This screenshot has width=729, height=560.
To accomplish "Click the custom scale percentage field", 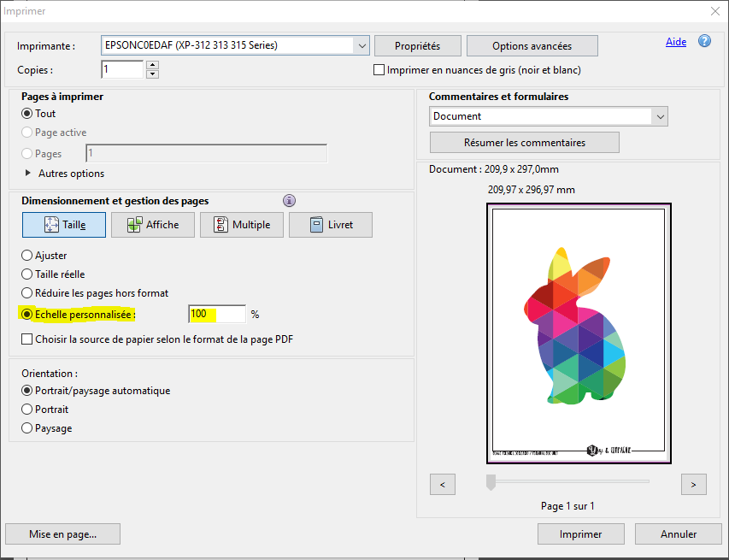I will (x=217, y=315).
